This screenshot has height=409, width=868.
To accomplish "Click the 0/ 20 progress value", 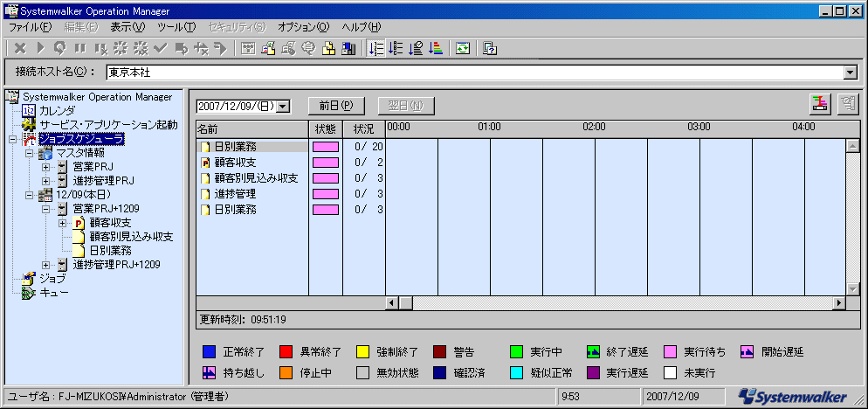I will 369,147.
